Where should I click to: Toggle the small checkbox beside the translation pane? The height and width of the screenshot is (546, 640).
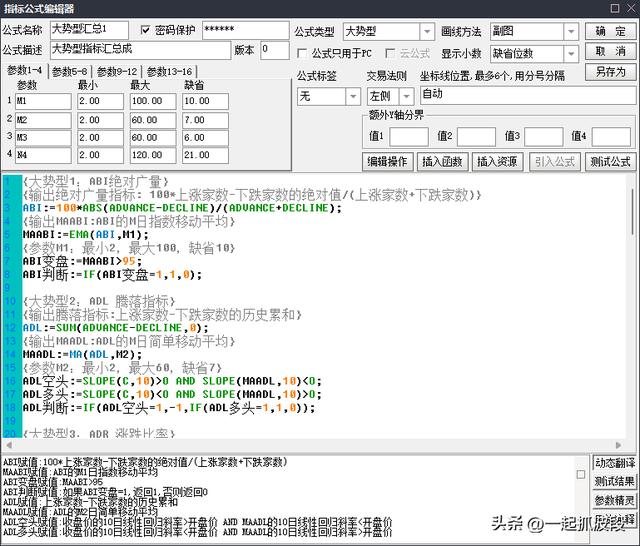(581, 474)
